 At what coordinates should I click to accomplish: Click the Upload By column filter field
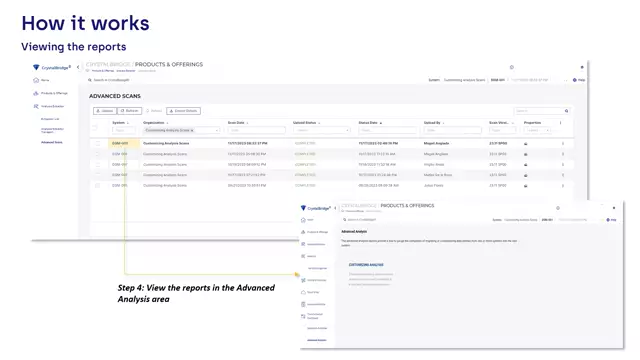[452, 130]
